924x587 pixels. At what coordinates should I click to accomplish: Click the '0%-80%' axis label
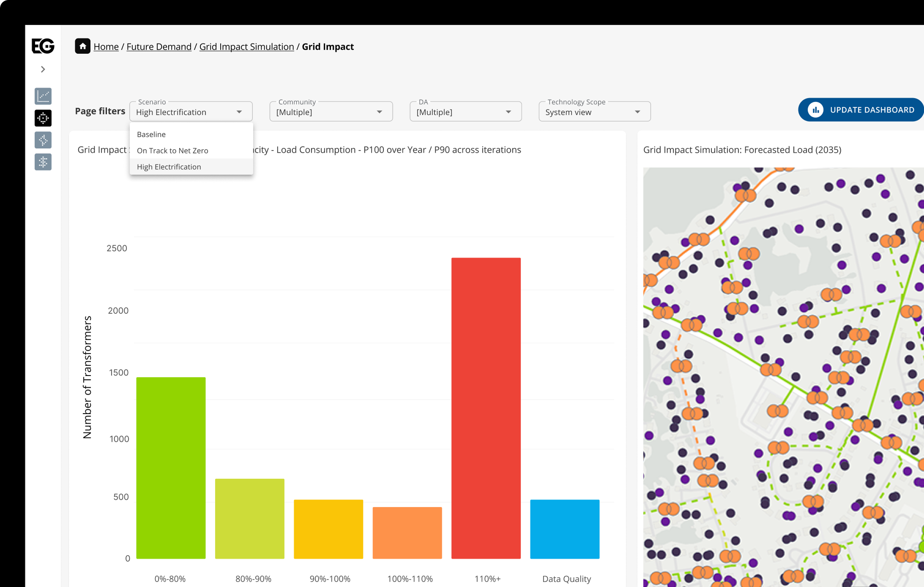tap(170, 579)
